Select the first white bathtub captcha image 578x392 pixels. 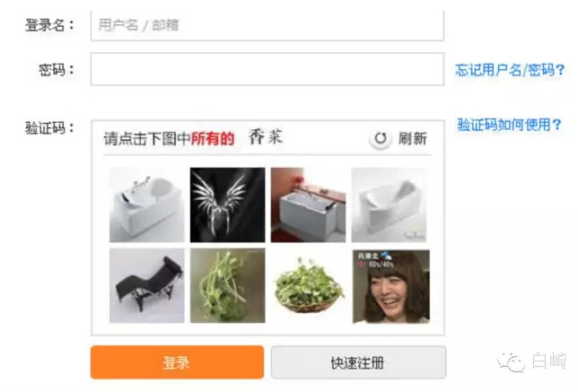click(146, 205)
